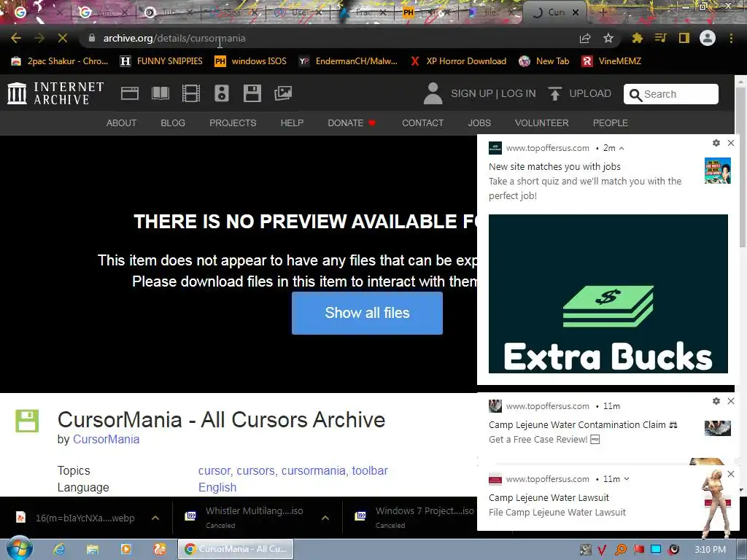Bookmark this page with the star icon
The width and height of the screenshot is (747, 560).
pos(608,38)
